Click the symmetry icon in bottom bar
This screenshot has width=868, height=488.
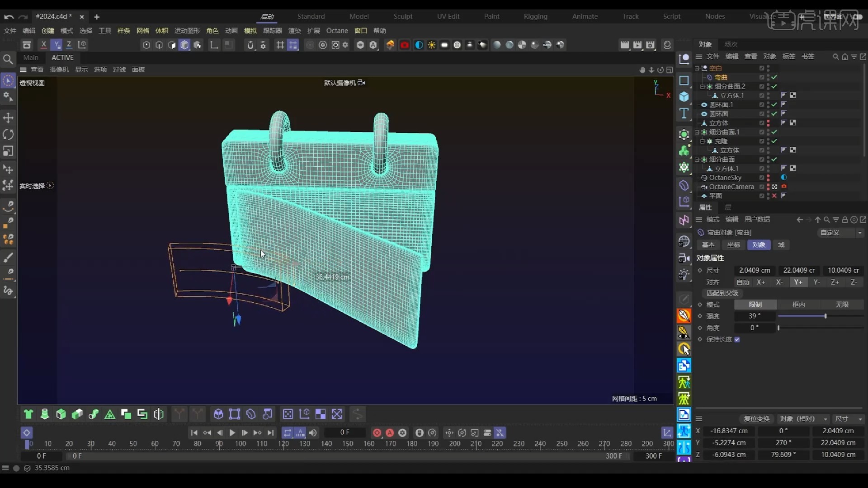click(x=159, y=414)
